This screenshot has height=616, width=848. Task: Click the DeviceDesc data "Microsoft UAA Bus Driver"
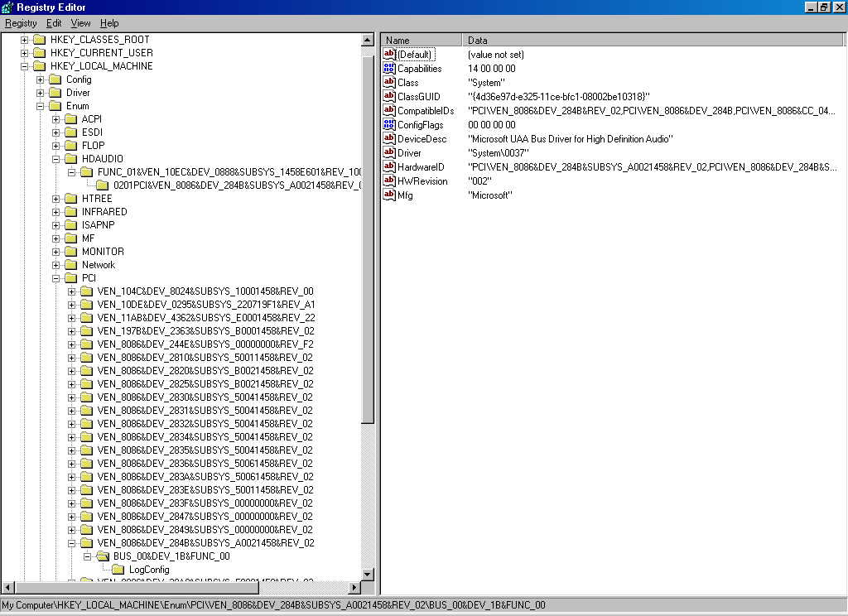pyautogui.click(x=571, y=139)
